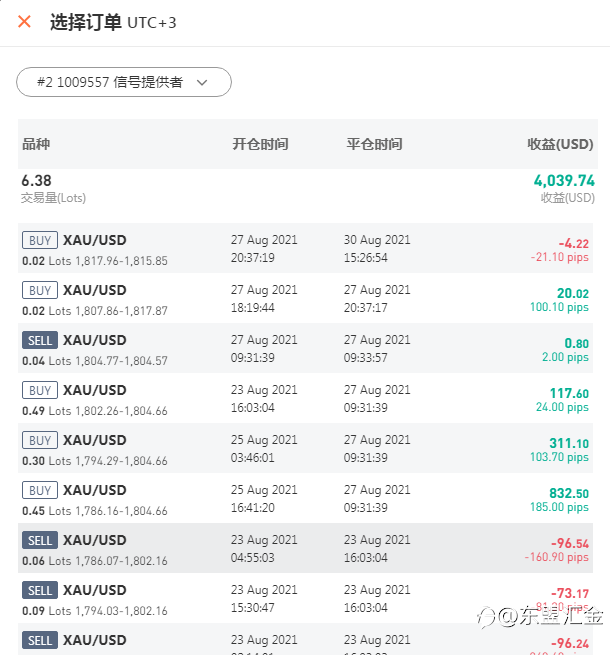Image resolution: width=610 pixels, height=655 pixels.
Task: Click the BUY badge on the 0.45 Lots order
Action: point(40,490)
